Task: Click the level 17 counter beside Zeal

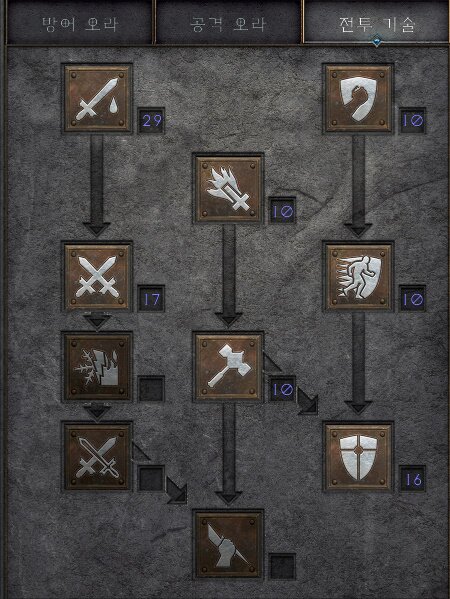Action: click(151, 299)
